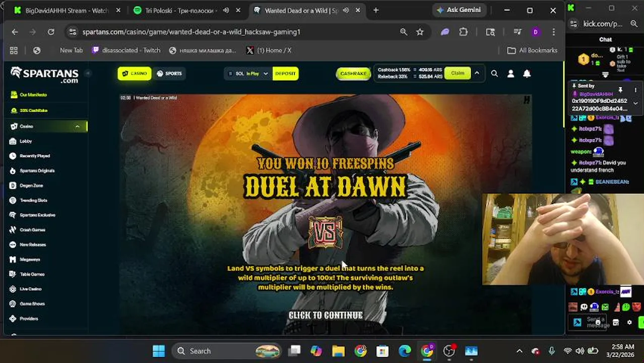
Task: Open Trending Slots in sidebar
Action: (33, 200)
